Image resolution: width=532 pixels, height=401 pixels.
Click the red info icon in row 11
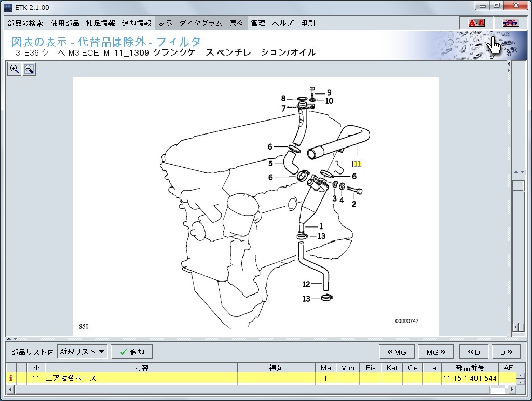(11, 378)
